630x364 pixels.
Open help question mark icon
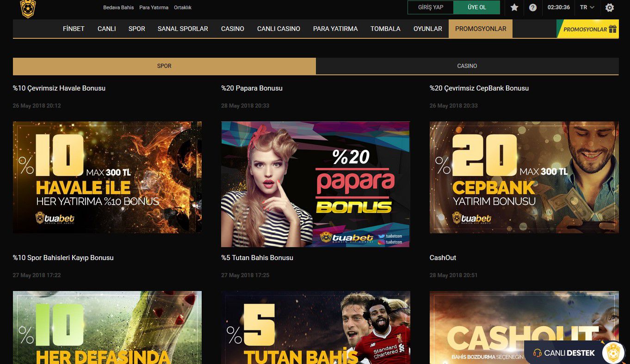click(x=533, y=7)
